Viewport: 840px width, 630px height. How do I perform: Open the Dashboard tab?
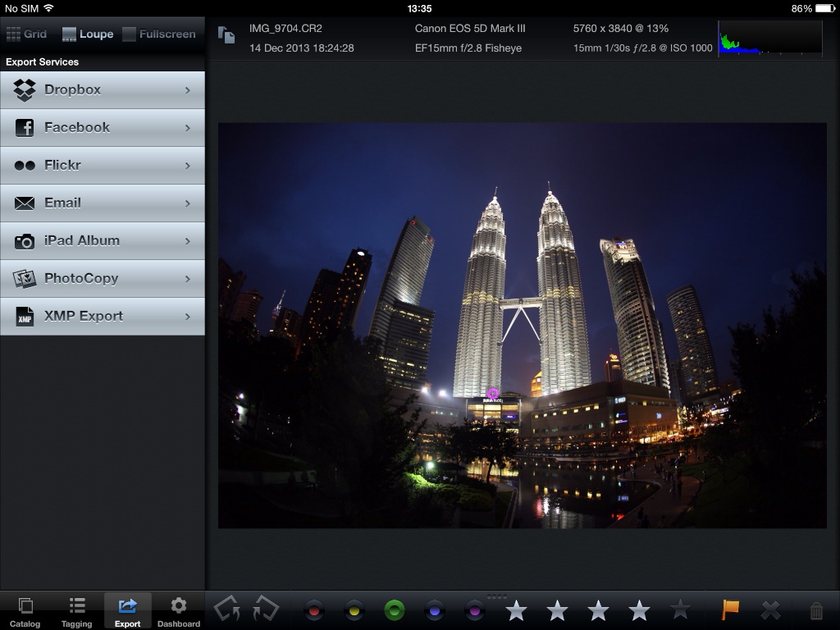pyautogui.click(x=178, y=612)
